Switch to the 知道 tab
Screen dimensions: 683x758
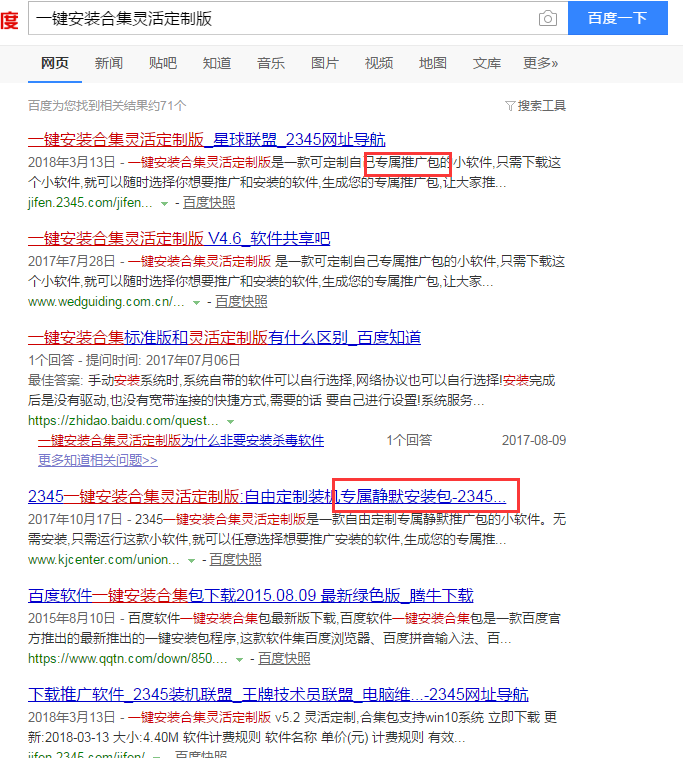(217, 63)
